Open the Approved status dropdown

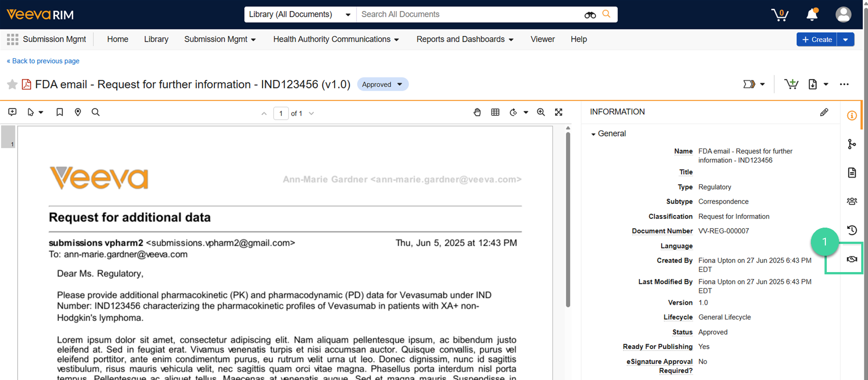tap(383, 84)
